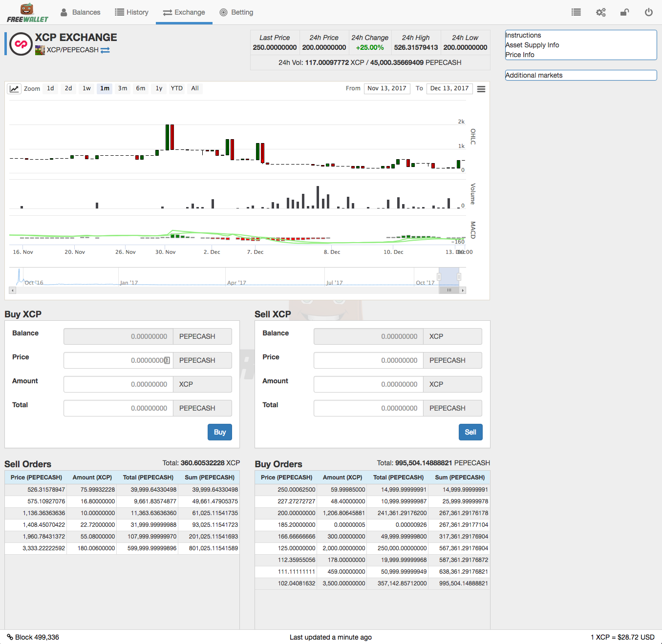Click the navigator scrollbar thumb
The image size is (662, 644).
click(x=449, y=290)
